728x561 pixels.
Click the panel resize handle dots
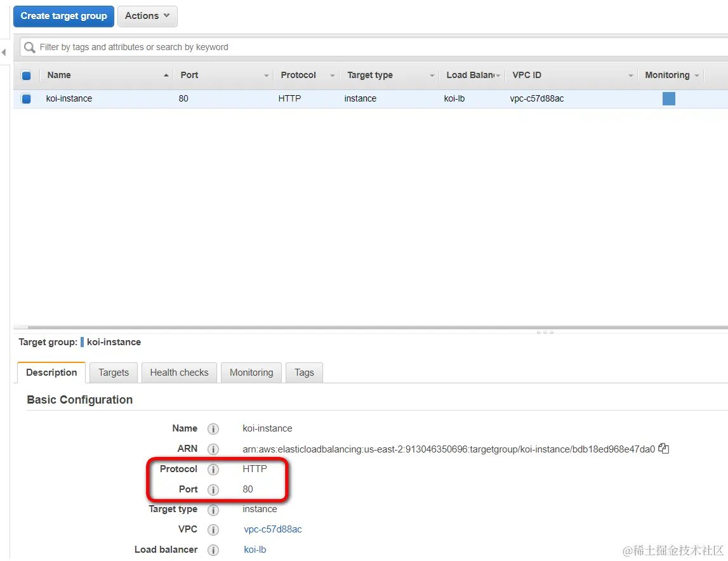tap(545, 332)
